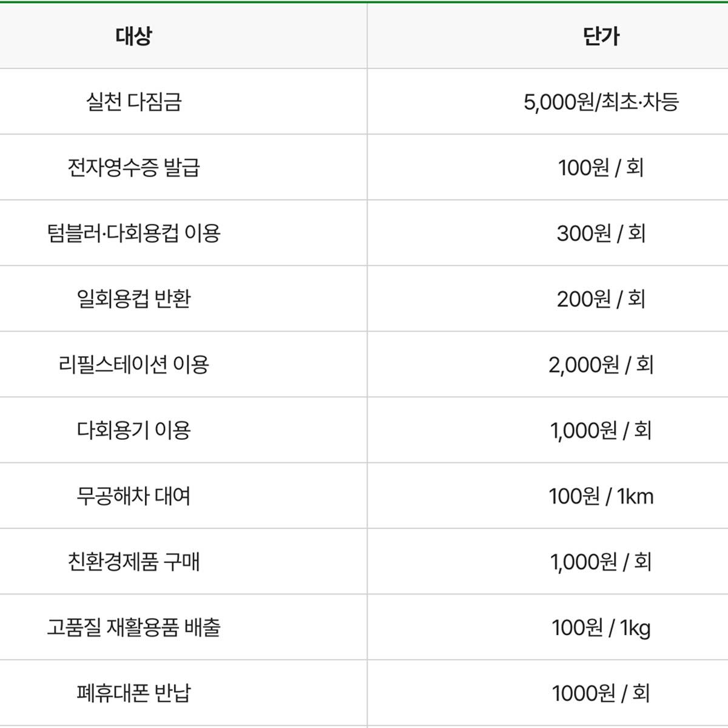Click the 200원 / 회 price cell
The image size is (728, 728).
click(601, 298)
